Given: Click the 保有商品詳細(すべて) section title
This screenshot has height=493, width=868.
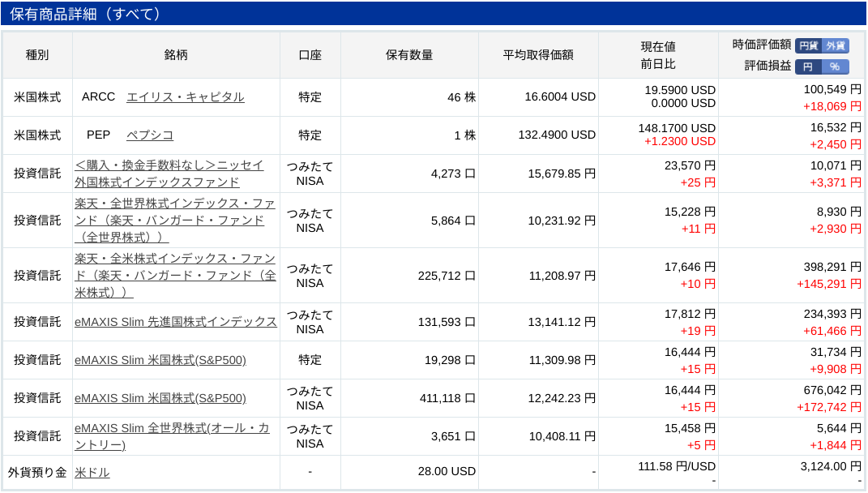Looking at the screenshot, I should (85, 14).
